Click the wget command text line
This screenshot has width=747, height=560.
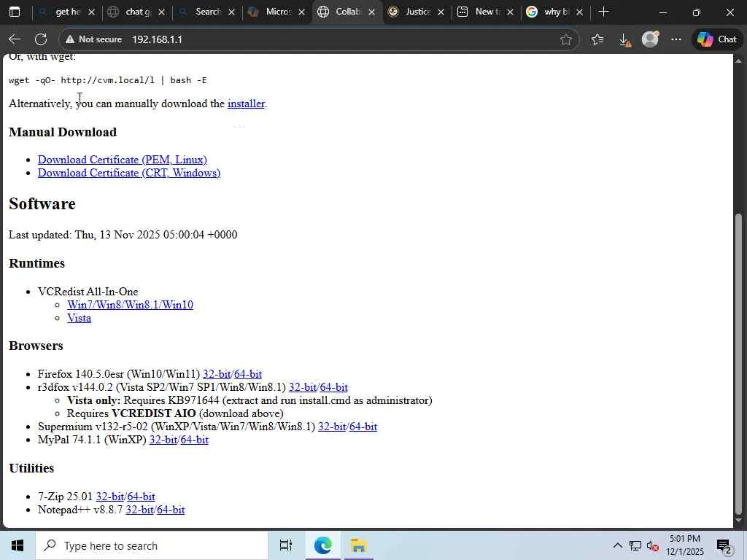(x=108, y=80)
